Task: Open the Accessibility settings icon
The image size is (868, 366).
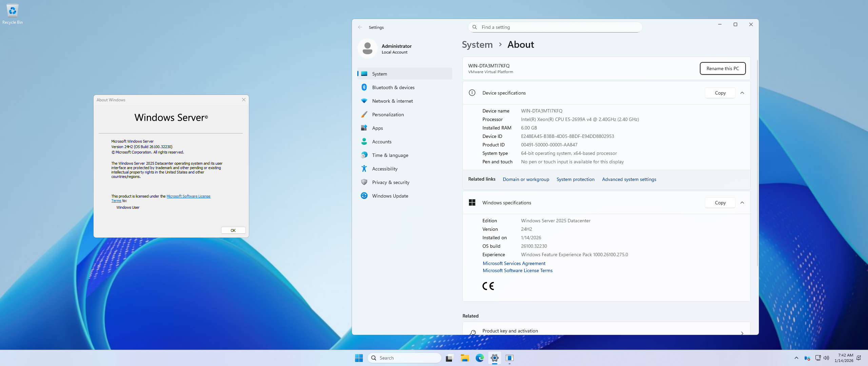Action: click(x=364, y=169)
